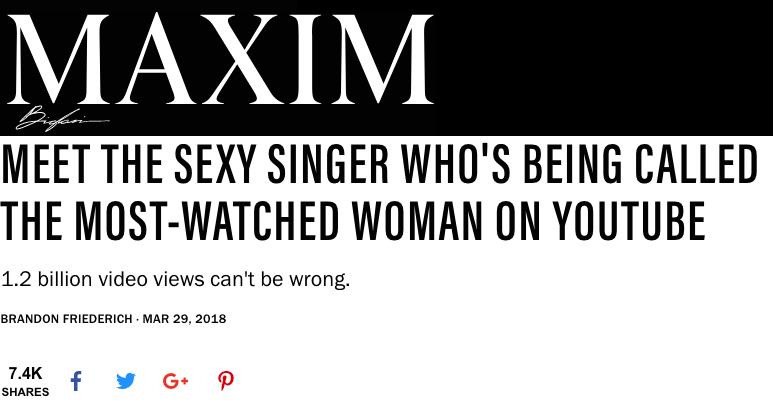Screen dimensions: 773x405
Task: Pin the article with Pinterest icon
Action: click(x=226, y=381)
